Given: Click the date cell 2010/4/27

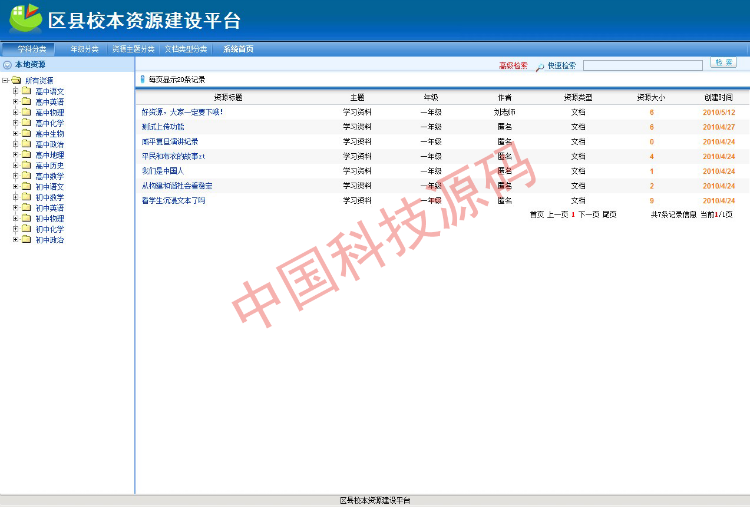Looking at the screenshot, I should (x=719, y=127).
